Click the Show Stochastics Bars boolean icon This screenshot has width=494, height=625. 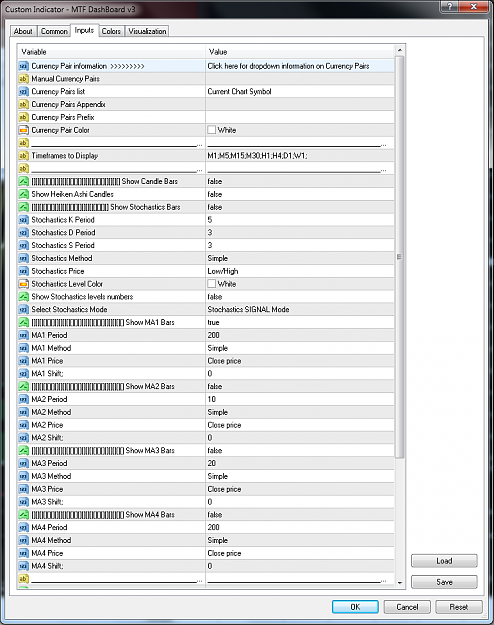[x=24, y=207]
